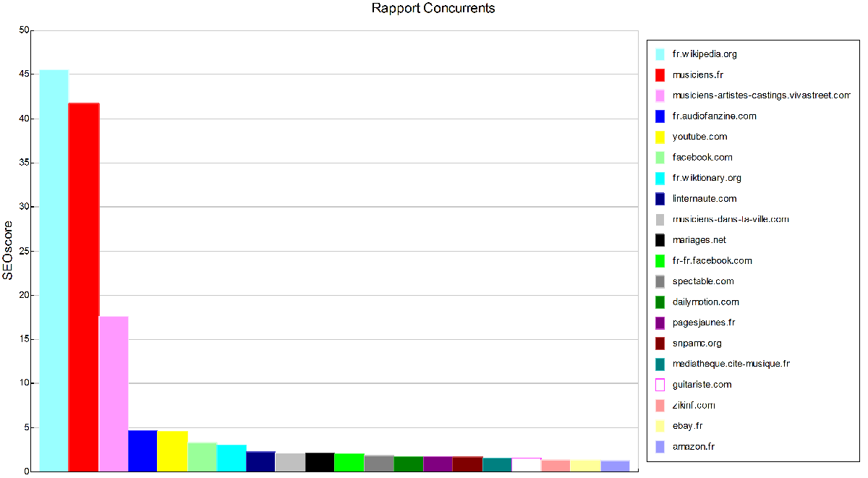The image size is (868, 478).
Task: Click the navy linternaute.com legend swatch
Action: pos(660,199)
